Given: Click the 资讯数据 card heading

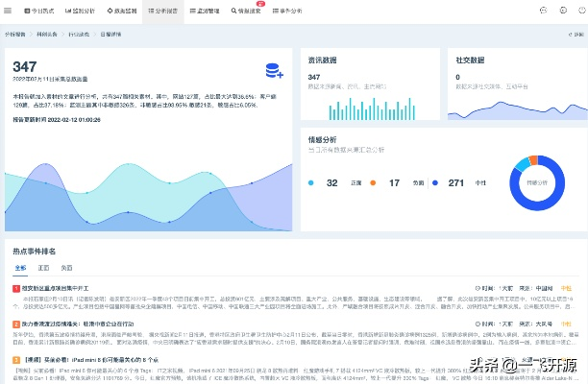Looking at the screenshot, I should [x=322, y=60].
